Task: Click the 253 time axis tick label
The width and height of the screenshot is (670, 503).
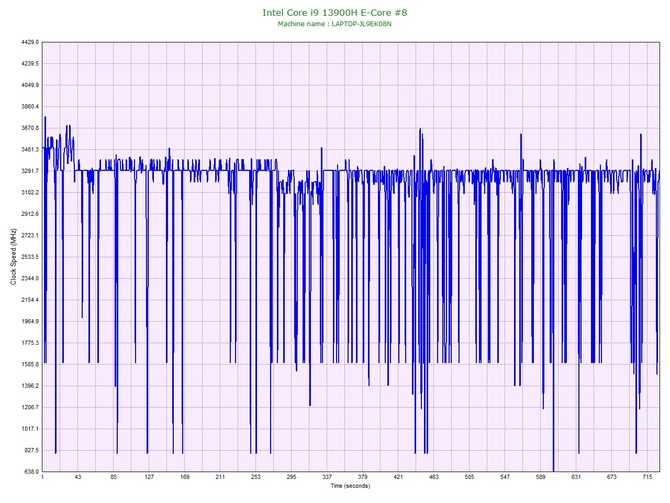Action: tap(256, 477)
